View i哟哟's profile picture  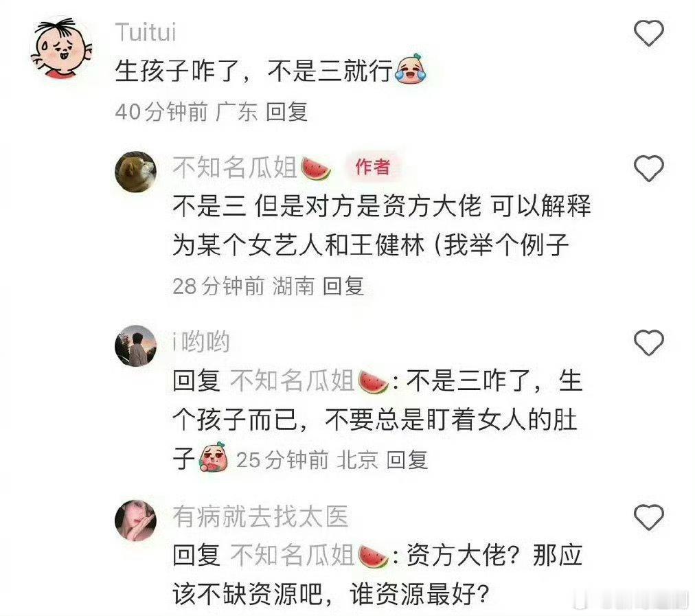135,346
